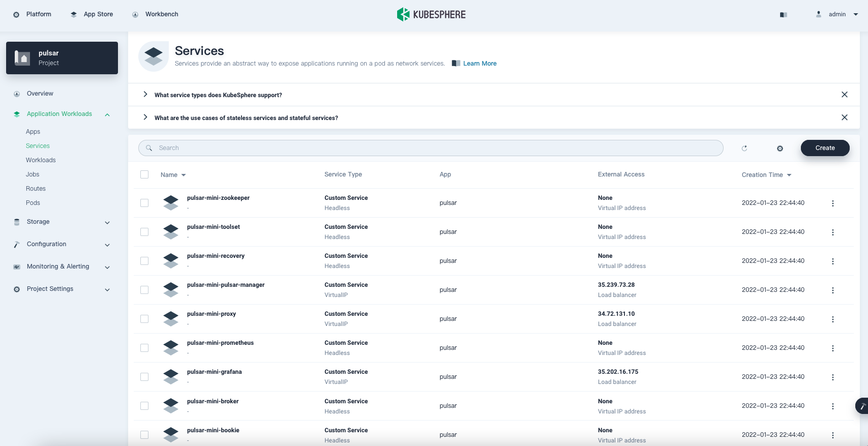The width and height of the screenshot is (868, 446).
Task: Open more actions for pulsar-mini-grafana
Action: (x=833, y=377)
